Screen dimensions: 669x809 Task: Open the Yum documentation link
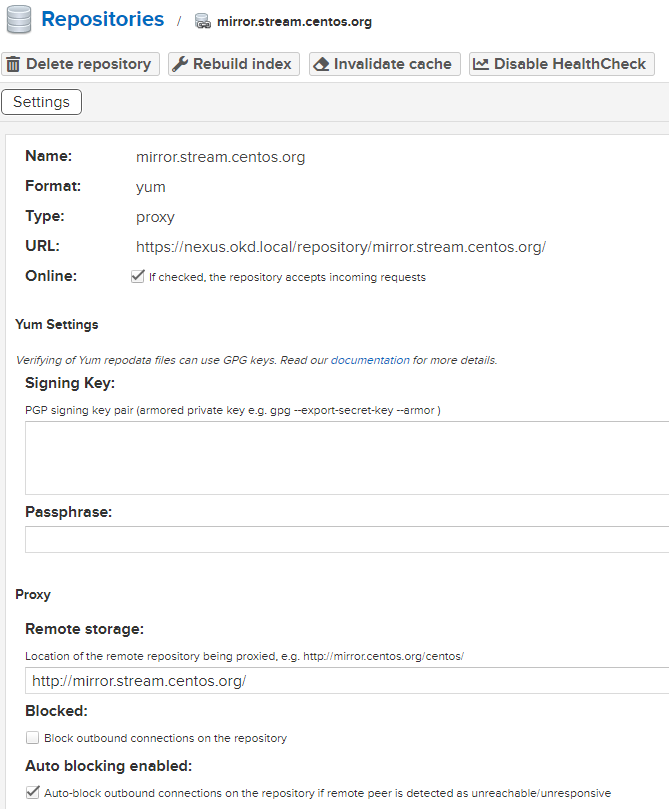[x=370, y=360]
